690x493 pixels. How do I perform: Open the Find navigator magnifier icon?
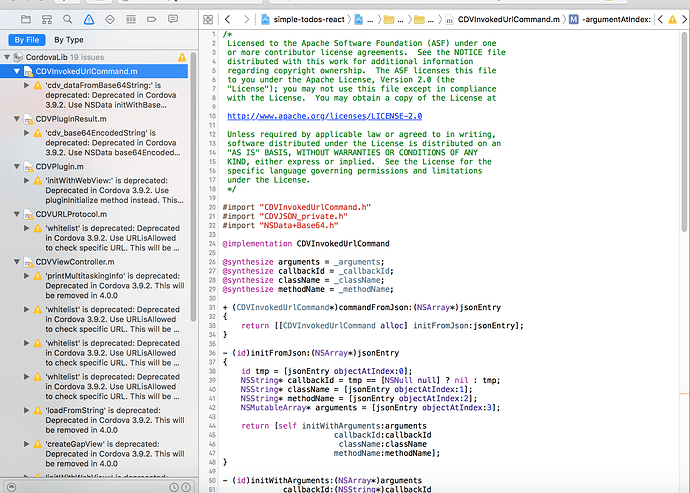click(x=67, y=19)
